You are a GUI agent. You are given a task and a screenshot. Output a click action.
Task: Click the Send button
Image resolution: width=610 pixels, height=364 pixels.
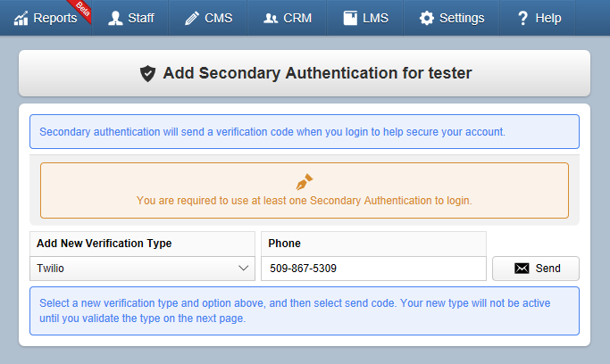click(x=536, y=269)
